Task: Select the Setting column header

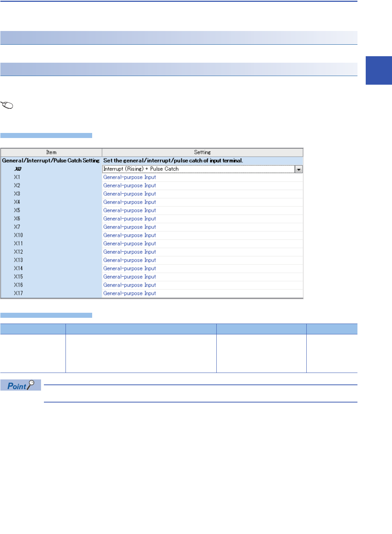Action: point(202,152)
